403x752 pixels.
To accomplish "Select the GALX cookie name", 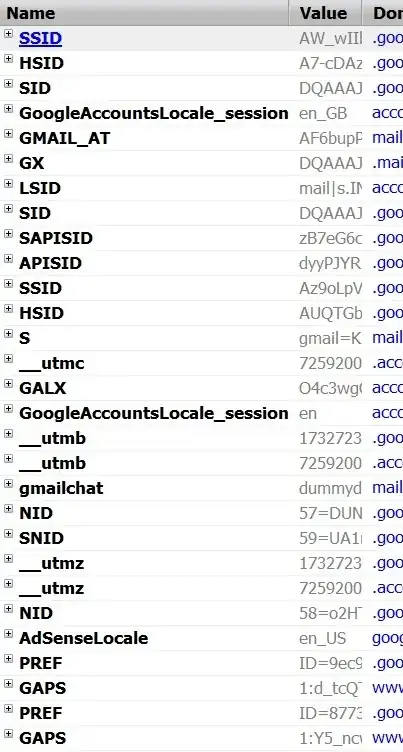I will (43, 388).
